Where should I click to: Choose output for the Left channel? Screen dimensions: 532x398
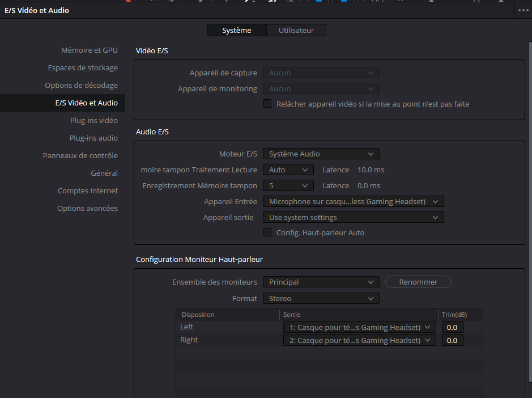pyautogui.click(x=359, y=327)
